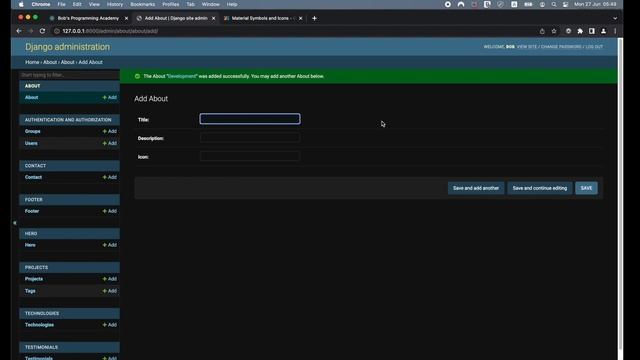
Task: Click the sidebar filter search box
Action: [69, 75]
